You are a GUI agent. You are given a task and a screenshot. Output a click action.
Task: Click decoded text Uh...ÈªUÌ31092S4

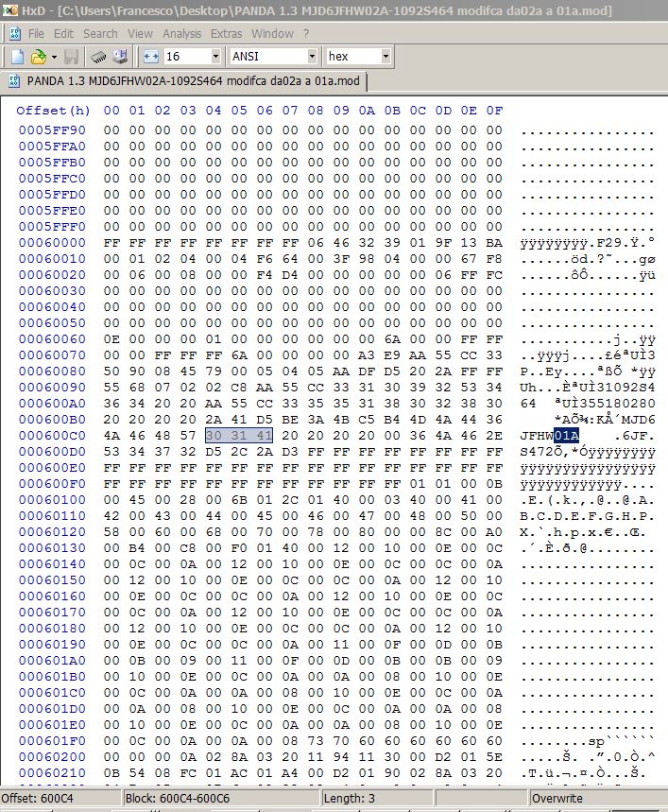click(x=588, y=388)
